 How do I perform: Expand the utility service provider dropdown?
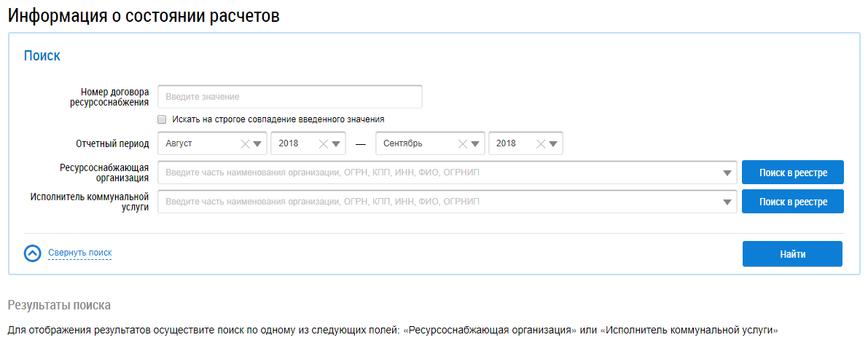point(727,202)
